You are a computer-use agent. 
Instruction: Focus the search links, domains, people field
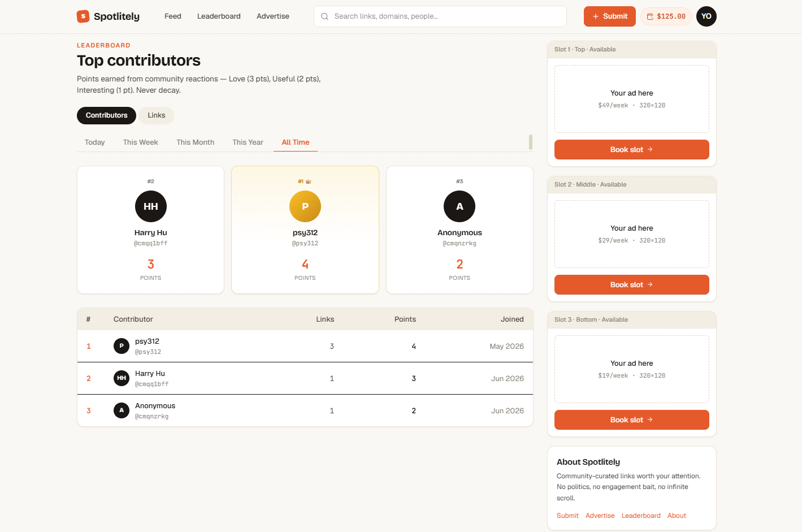tap(440, 16)
